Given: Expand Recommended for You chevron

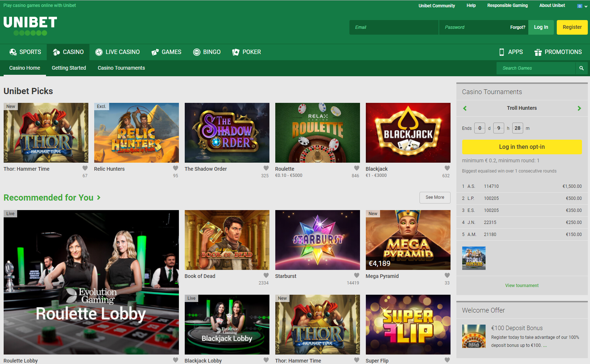Looking at the screenshot, I should (99, 198).
